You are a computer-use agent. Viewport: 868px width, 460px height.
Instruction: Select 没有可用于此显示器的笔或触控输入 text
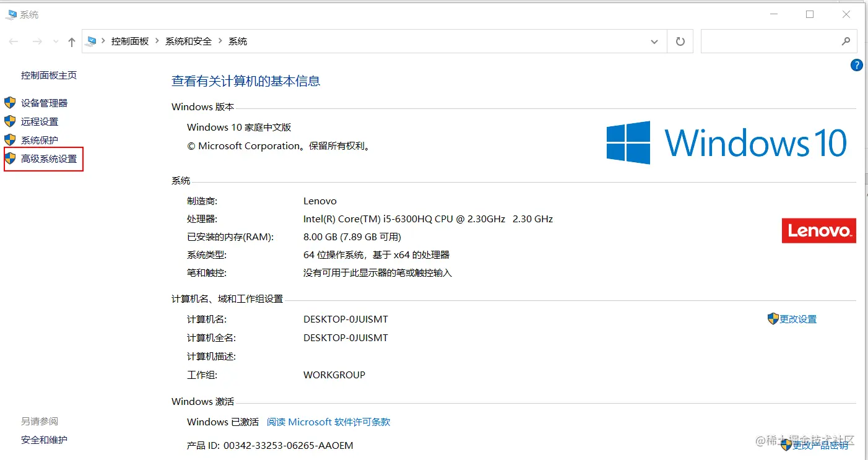[x=378, y=273]
